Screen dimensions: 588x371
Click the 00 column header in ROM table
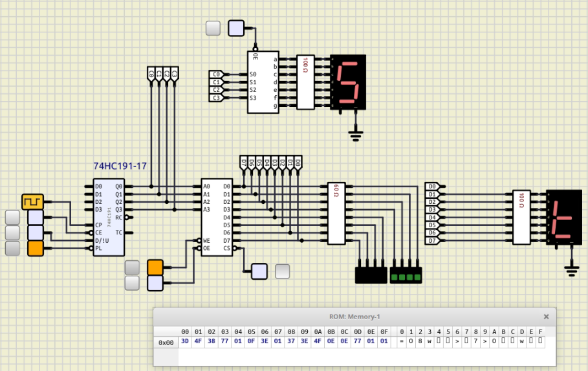tap(185, 332)
